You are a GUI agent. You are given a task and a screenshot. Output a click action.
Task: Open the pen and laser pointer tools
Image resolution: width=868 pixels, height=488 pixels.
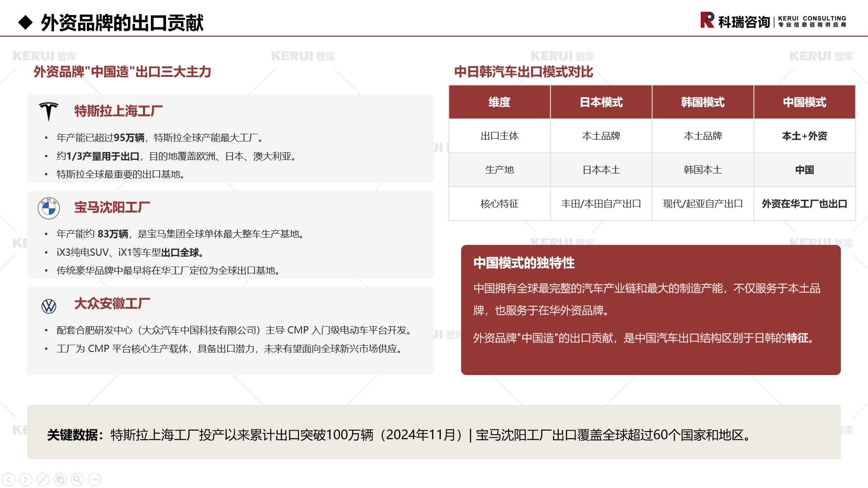[x=43, y=479]
